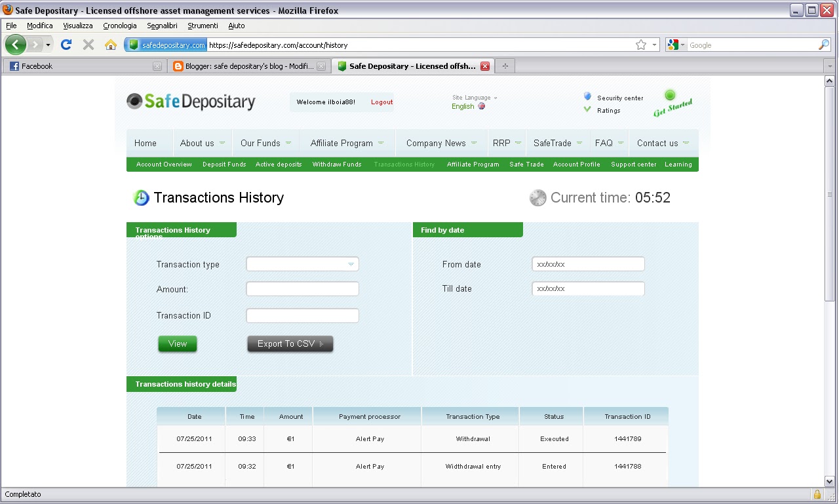Screen dimensions: 839x504
Task: Click the Security center shield icon
Action: coord(587,97)
